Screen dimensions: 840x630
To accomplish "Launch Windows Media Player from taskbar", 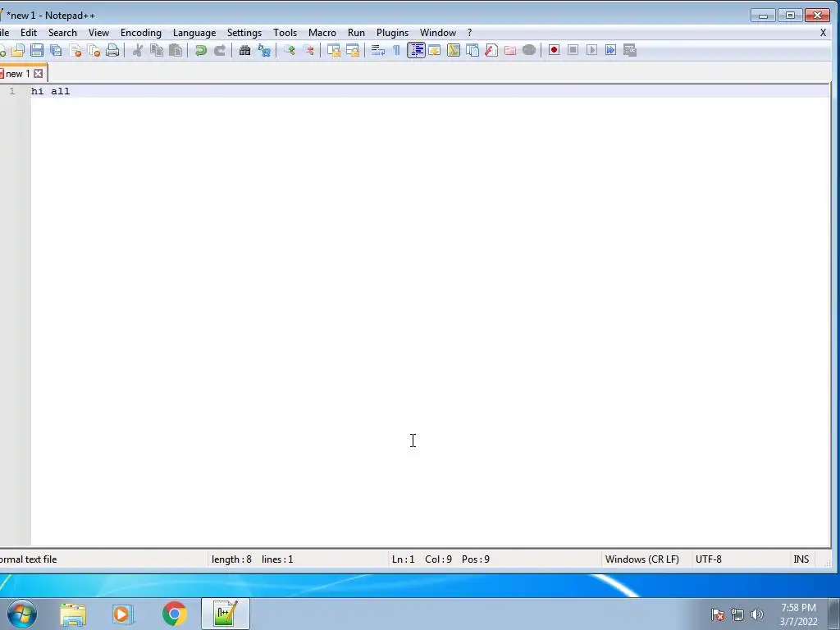I will pos(122,614).
